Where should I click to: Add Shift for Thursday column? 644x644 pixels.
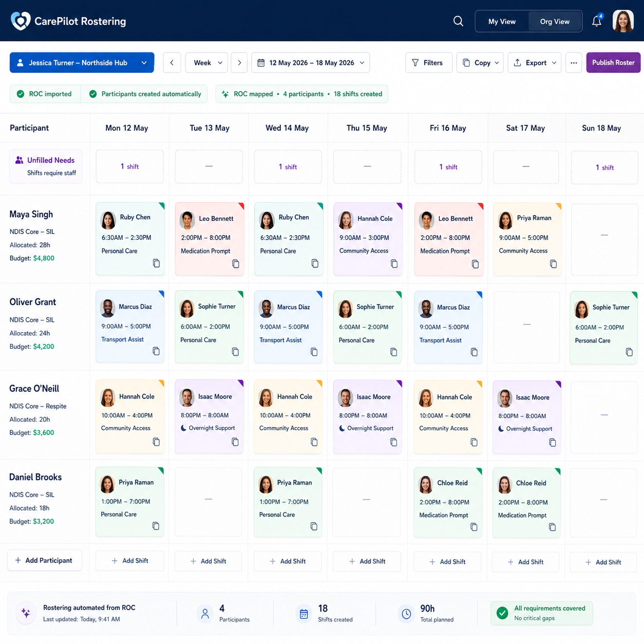click(367, 561)
